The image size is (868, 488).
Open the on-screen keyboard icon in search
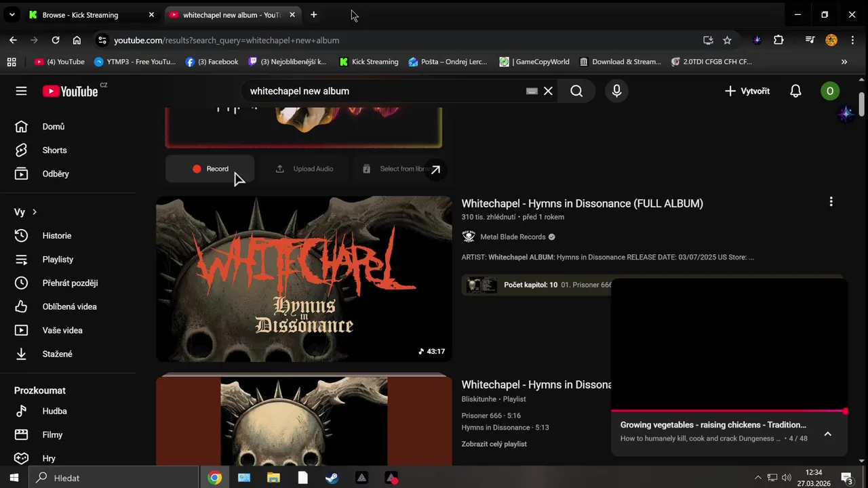pos(532,91)
